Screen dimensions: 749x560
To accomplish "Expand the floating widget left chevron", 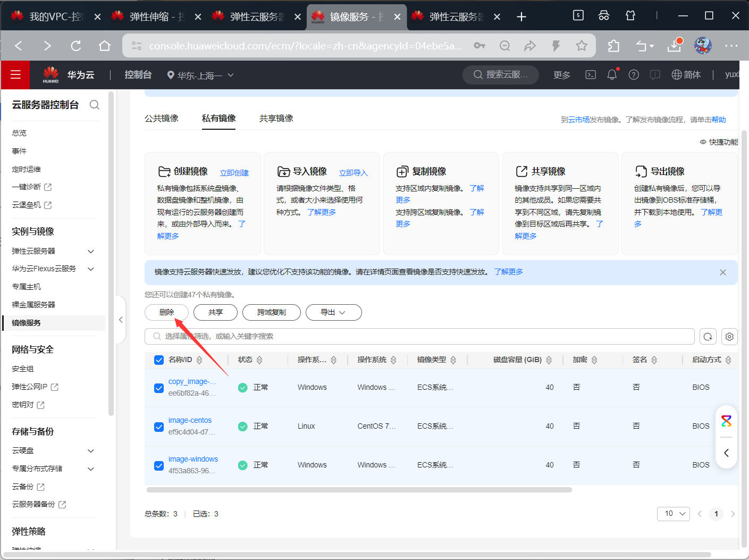I will coord(727,453).
